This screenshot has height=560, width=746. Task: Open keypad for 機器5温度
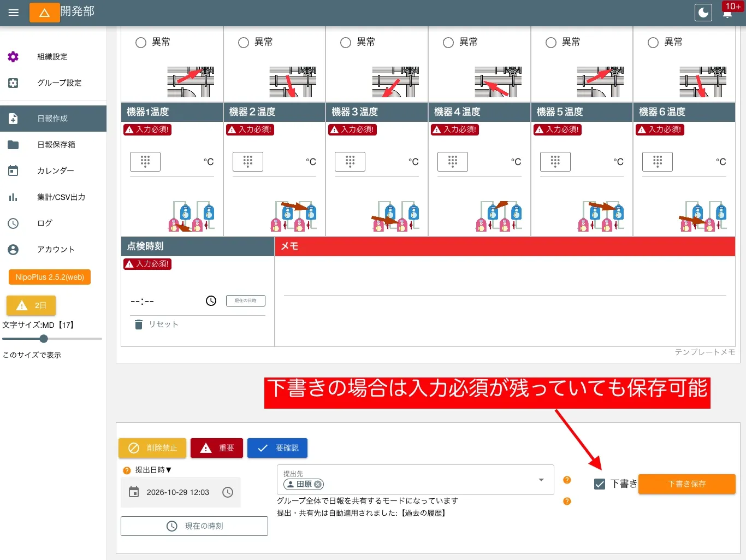point(555,162)
